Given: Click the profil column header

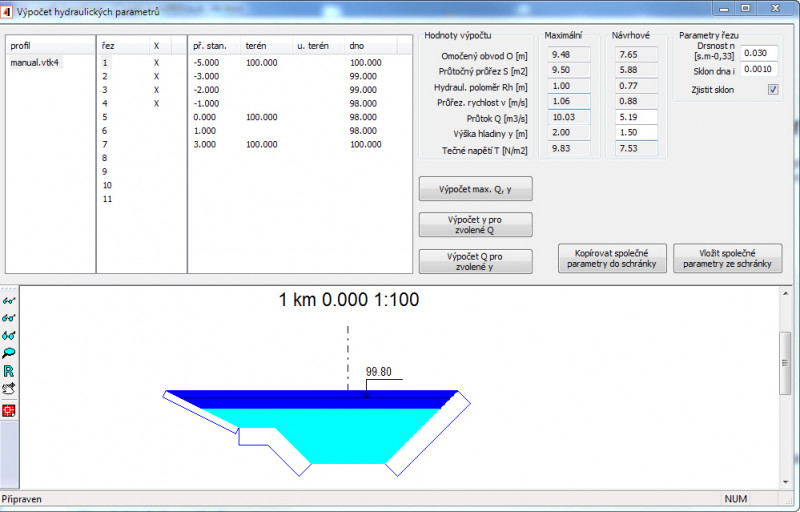Looking at the screenshot, I should pyautogui.click(x=51, y=45).
